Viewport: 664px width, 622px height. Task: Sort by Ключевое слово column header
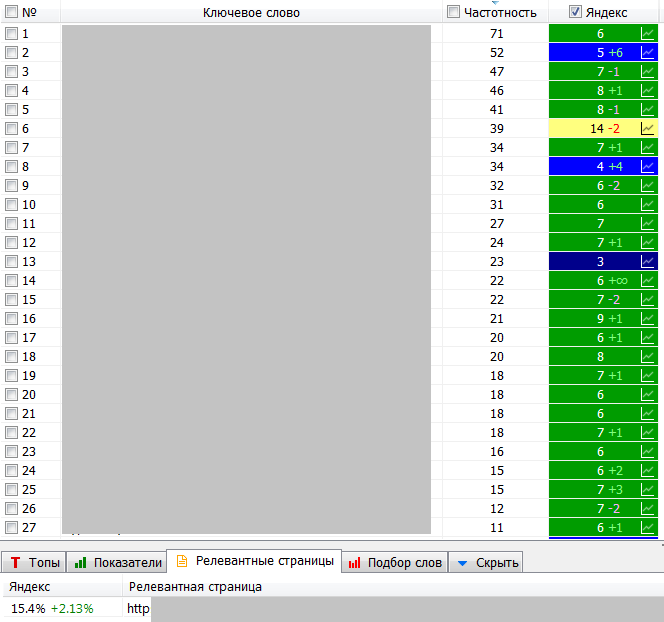point(251,13)
